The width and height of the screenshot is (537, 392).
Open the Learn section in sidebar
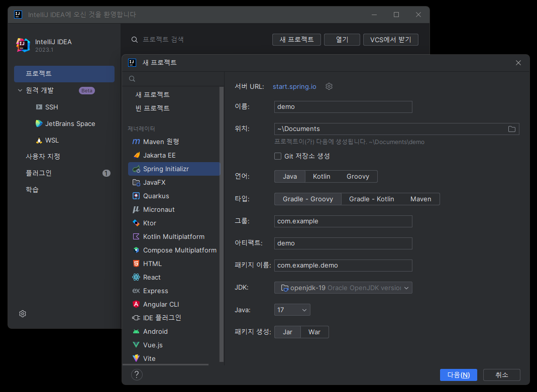[32, 190]
